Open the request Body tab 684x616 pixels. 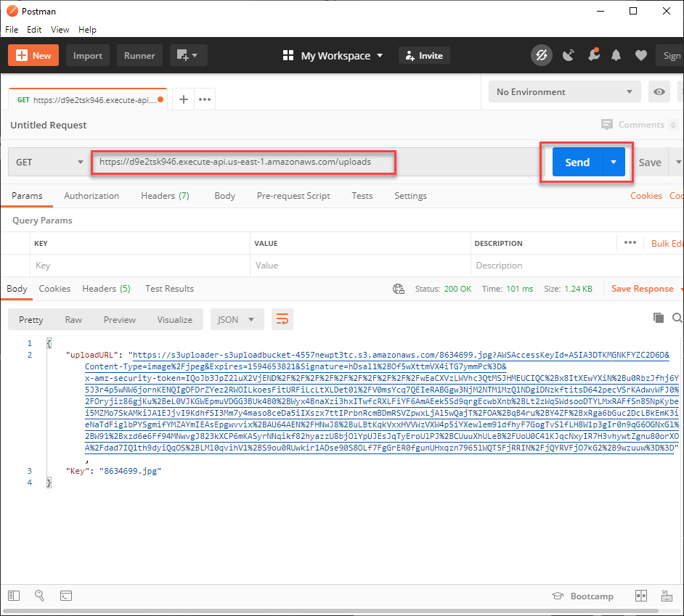pyautogui.click(x=224, y=196)
